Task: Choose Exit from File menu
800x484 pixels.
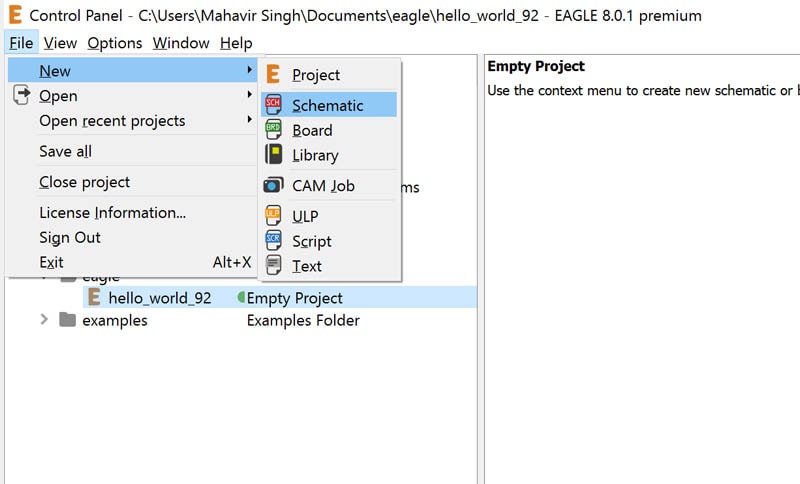Action: tap(133, 262)
